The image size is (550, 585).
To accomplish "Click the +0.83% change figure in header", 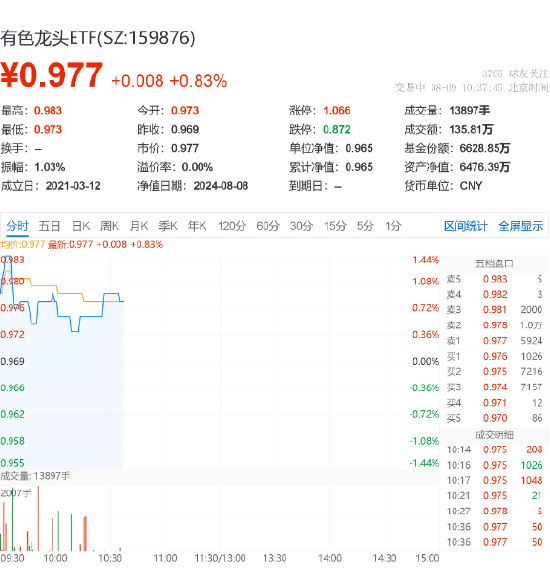I will click(x=198, y=81).
